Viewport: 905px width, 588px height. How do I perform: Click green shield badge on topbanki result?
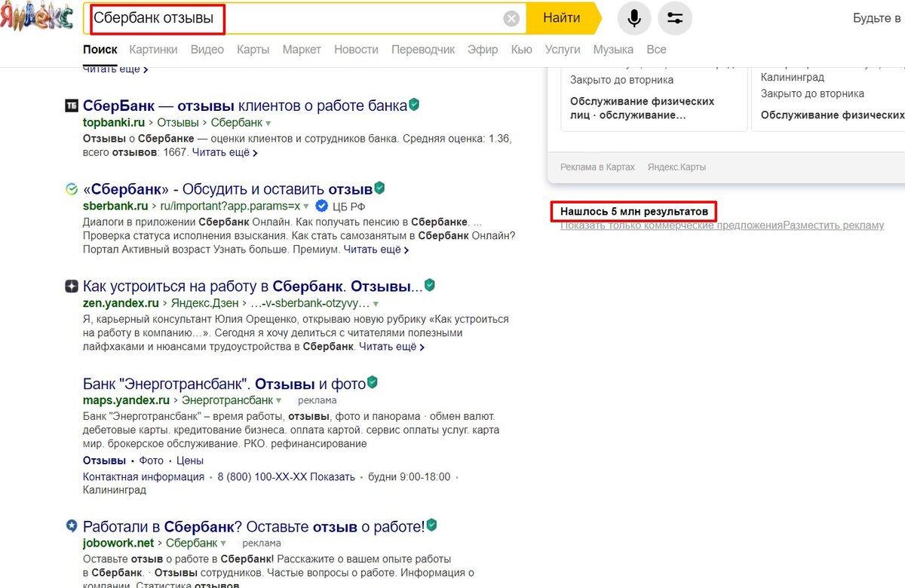click(414, 104)
